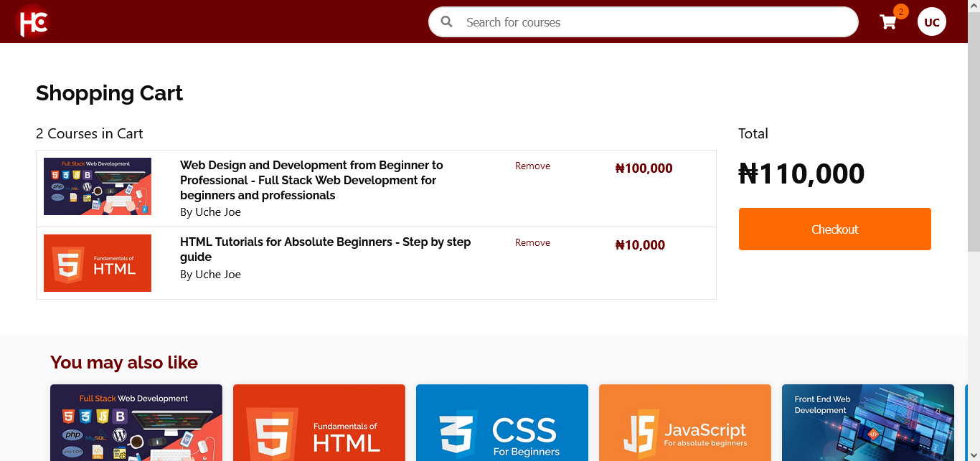This screenshot has height=461, width=980.
Task: Open the UC user avatar menu
Action: [x=931, y=22]
